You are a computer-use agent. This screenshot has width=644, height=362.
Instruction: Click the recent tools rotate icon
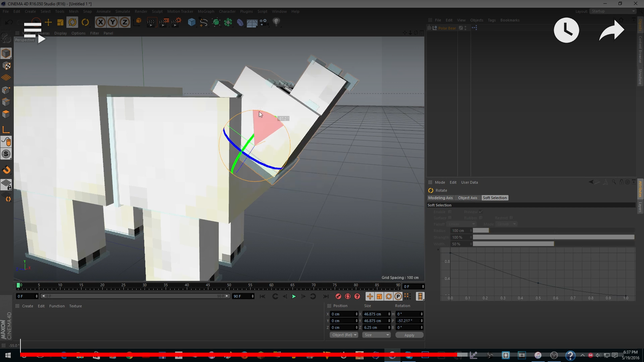coord(86,22)
